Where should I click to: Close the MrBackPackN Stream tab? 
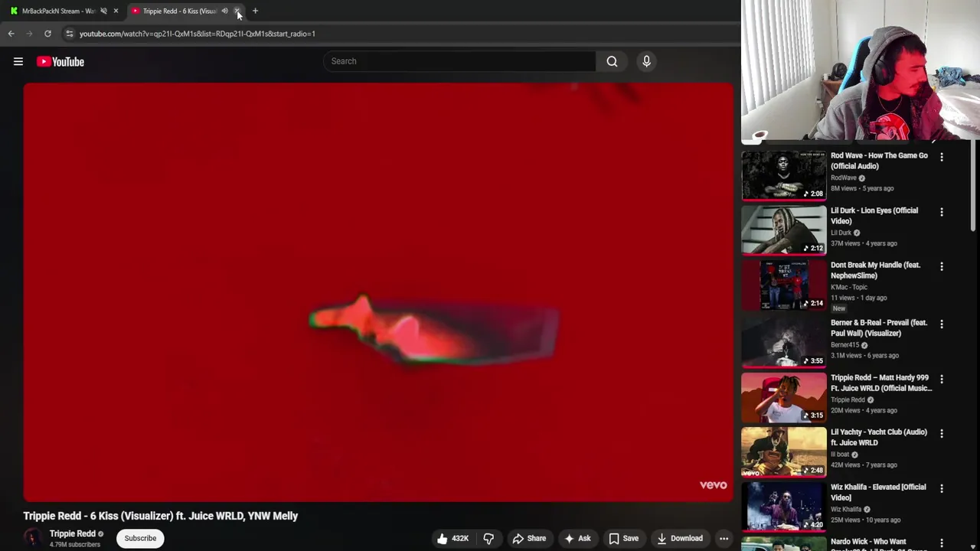point(116,11)
